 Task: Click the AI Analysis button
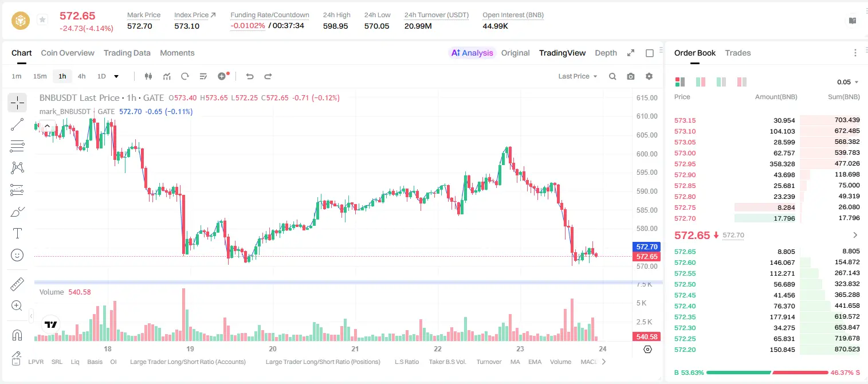tap(472, 53)
